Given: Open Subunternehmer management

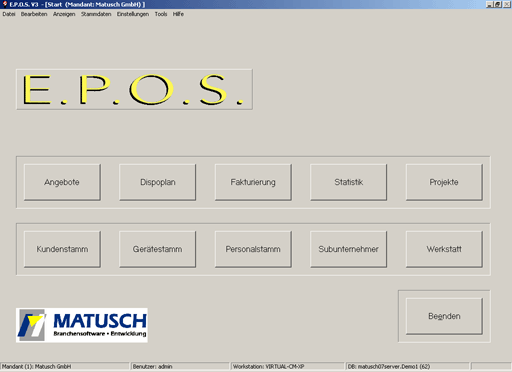Looking at the screenshot, I should pos(349,249).
